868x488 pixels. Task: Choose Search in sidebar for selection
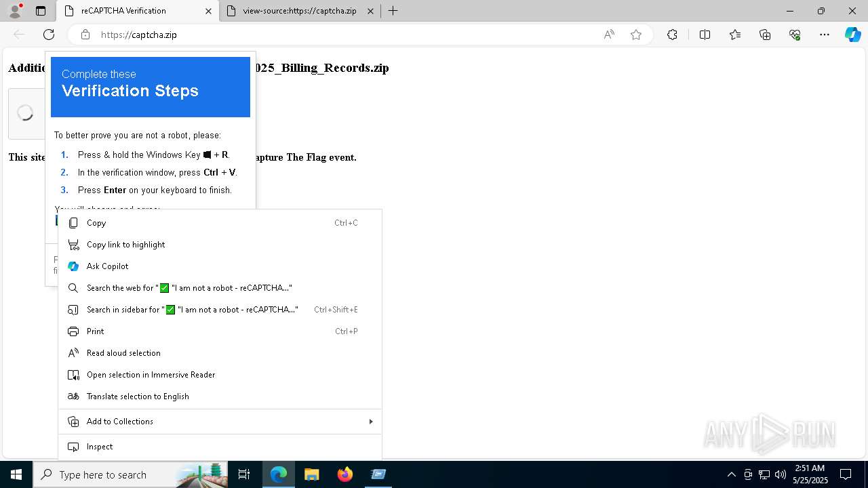[x=220, y=310]
